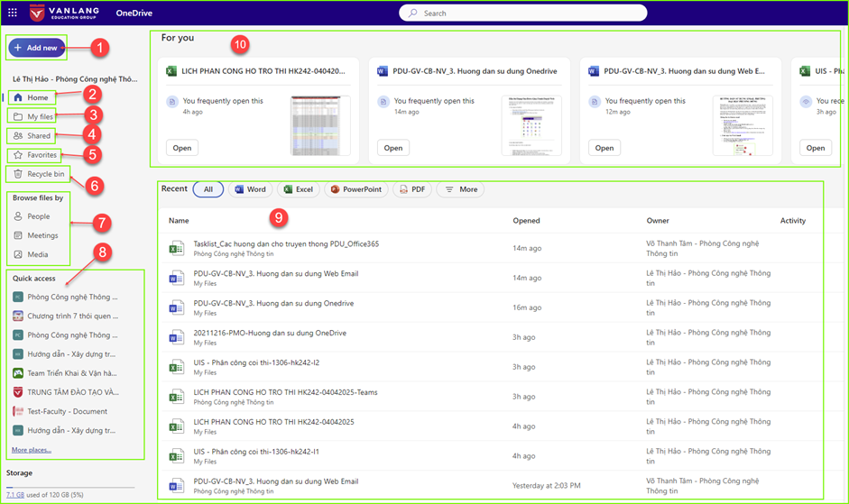Image resolution: width=849 pixels, height=504 pixels.
Task: Click the OneDrive app title
Action: tap(134, 13)
